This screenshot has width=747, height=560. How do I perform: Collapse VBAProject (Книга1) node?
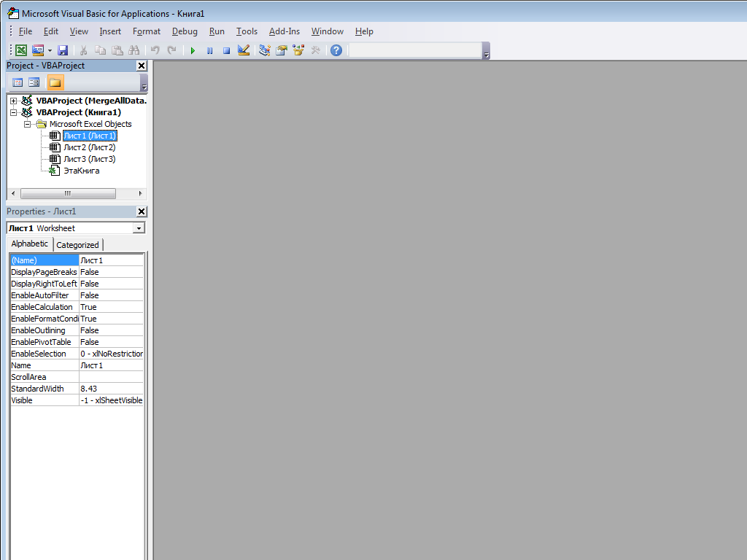pos(14,112)
